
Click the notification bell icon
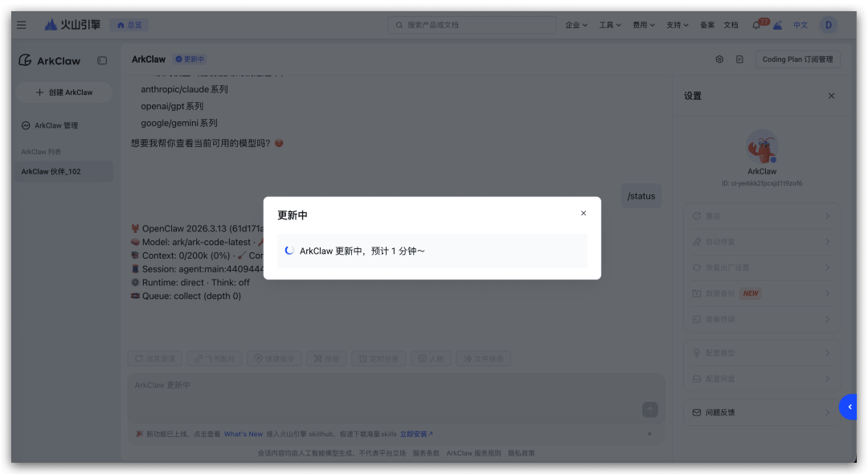[755, 25]
